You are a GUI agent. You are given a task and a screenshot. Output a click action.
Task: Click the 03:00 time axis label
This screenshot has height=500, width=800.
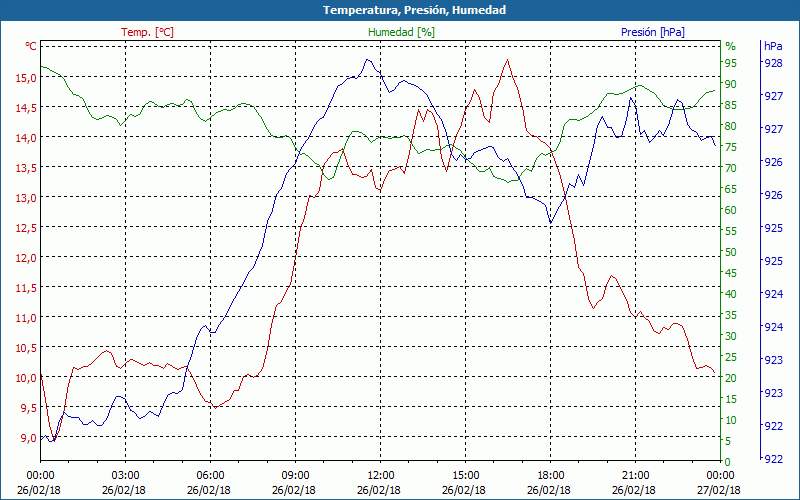(x=125, y=476)
